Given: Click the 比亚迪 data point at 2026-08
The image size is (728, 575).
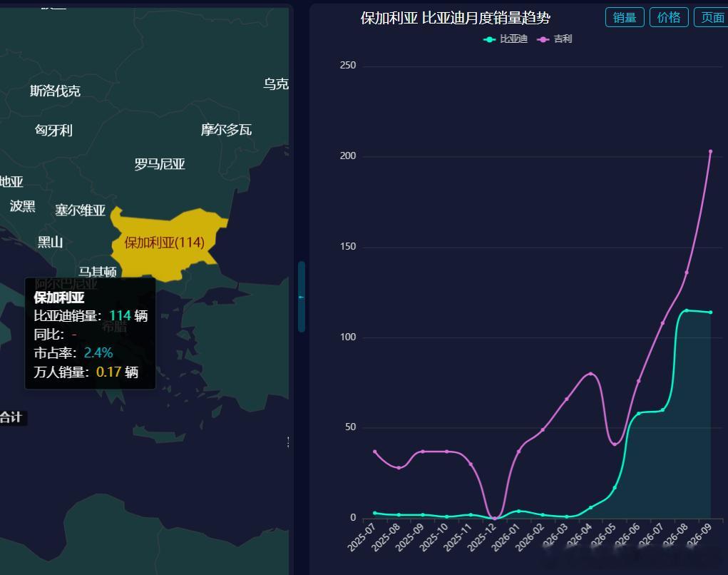Looking at the screenshot, I should [686, 310].
